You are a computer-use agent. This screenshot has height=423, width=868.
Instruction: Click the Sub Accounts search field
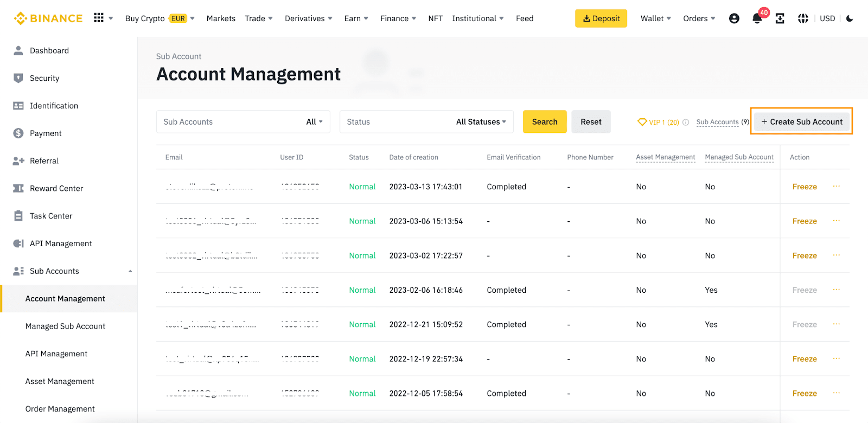point(243,122)
